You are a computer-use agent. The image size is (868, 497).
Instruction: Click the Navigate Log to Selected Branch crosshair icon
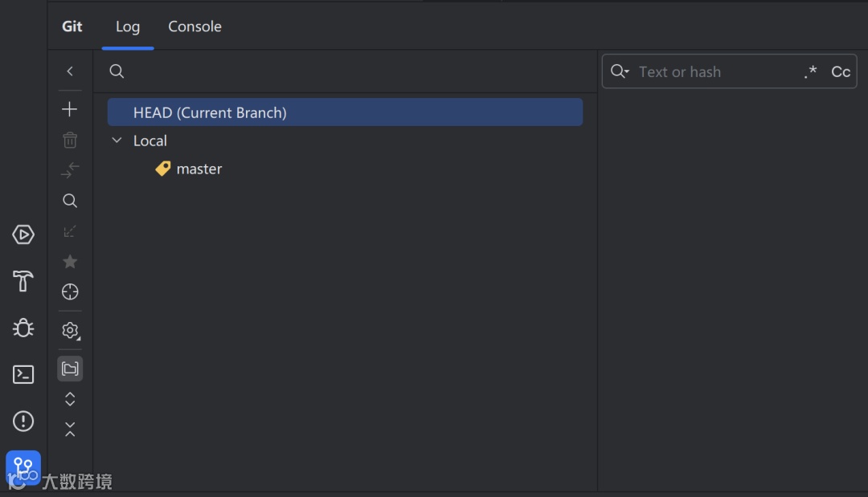click(x=70, y=292)
